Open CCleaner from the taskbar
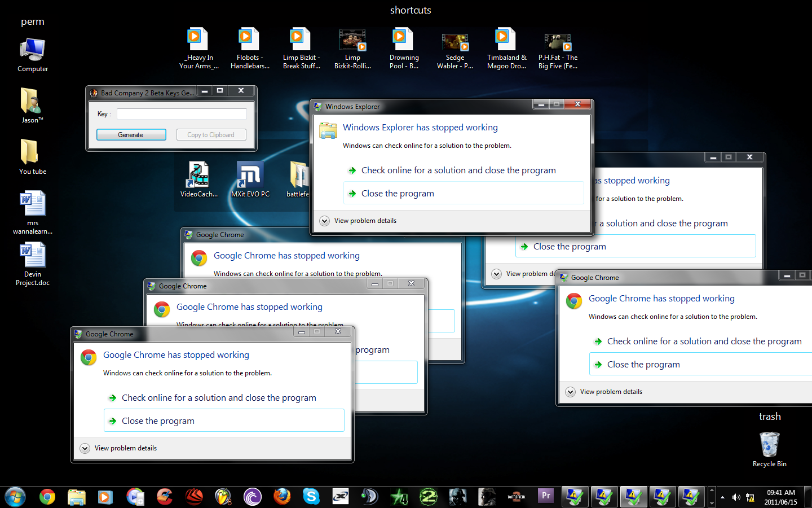The image size is (812, 508). click(x=165, y=497)
